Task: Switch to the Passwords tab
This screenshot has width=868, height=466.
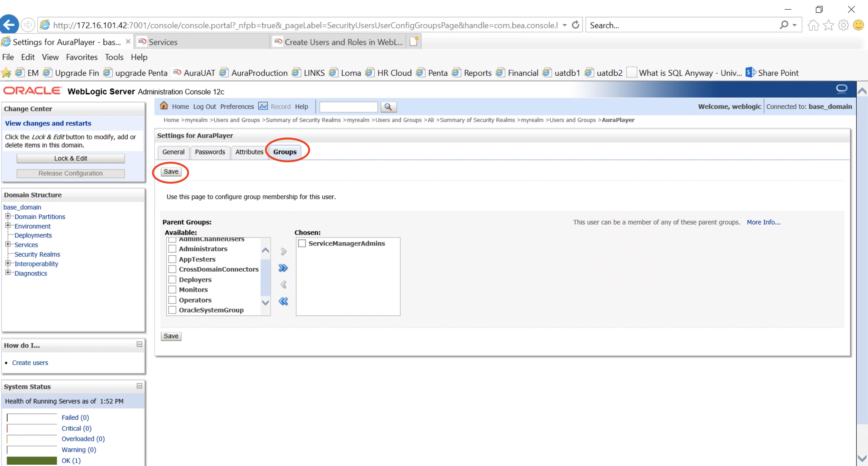Action: 210,152
